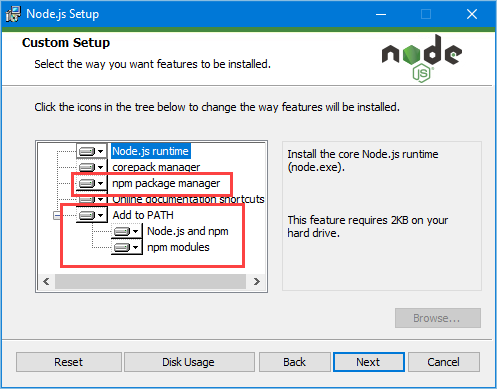Go Back to the previous step

click(x=295, y=362)
